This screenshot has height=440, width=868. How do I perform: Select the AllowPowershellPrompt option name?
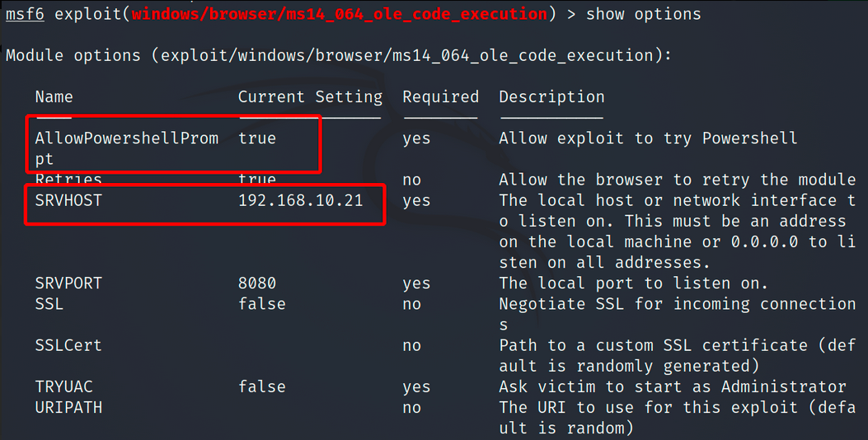[127, 148]
